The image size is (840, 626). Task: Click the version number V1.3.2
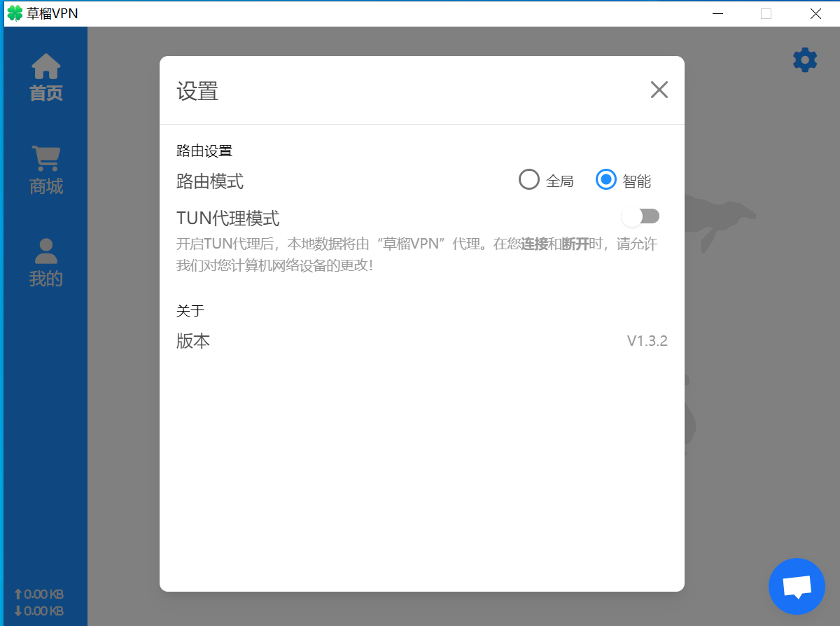click(647, 341)
